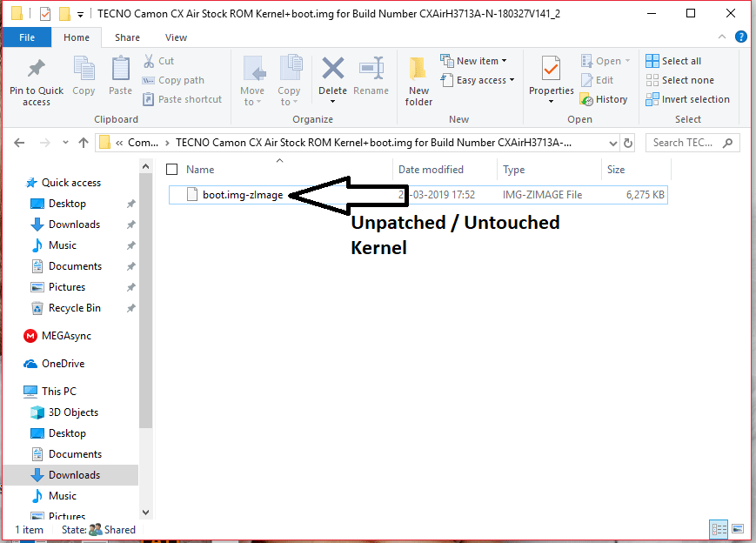756x543 pixels.
Task: Switch to large icons view
Action: pos(738,528)
